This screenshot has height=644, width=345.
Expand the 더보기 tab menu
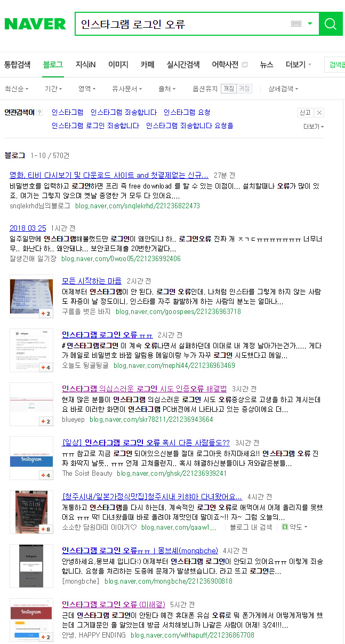(299, 65)
